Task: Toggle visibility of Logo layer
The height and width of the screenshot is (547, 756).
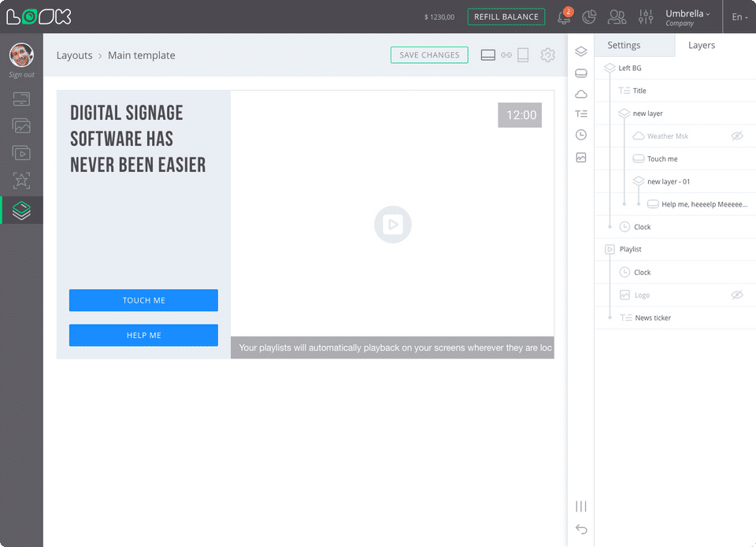Action: 737,295
